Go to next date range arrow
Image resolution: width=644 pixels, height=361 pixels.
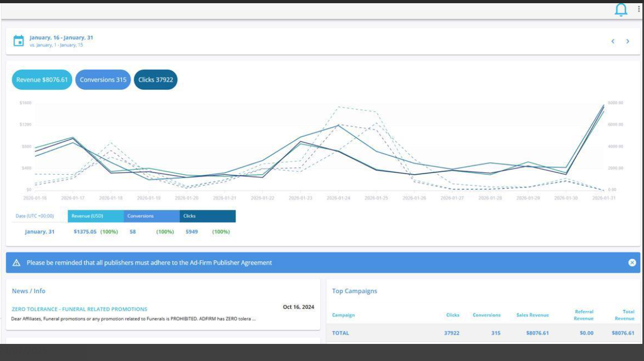coord(627,41)
